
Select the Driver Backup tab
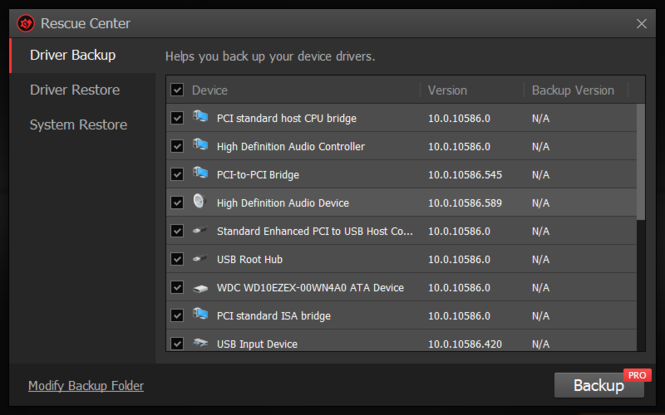point(73,55)
